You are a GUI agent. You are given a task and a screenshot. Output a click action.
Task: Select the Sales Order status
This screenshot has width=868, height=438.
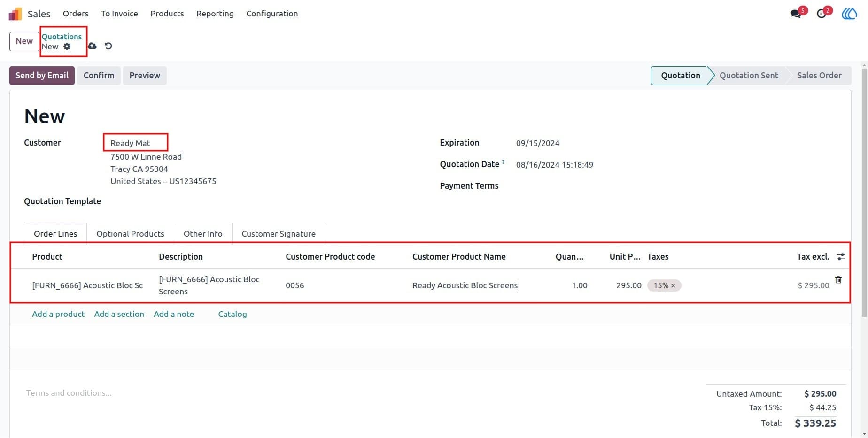click(819, 76)
